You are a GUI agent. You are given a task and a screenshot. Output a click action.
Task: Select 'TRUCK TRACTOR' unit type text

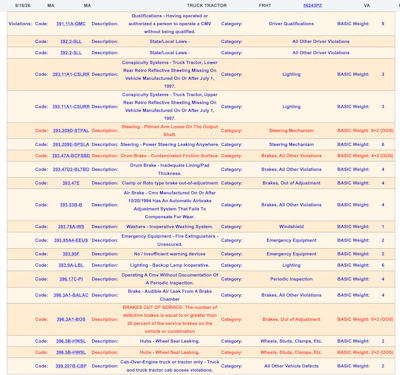[x=207, y=6]
